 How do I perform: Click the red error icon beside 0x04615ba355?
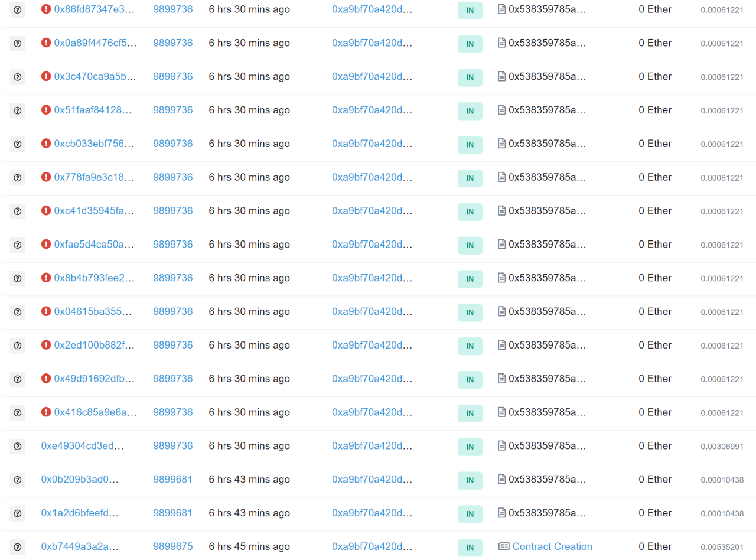click(46, 311)
